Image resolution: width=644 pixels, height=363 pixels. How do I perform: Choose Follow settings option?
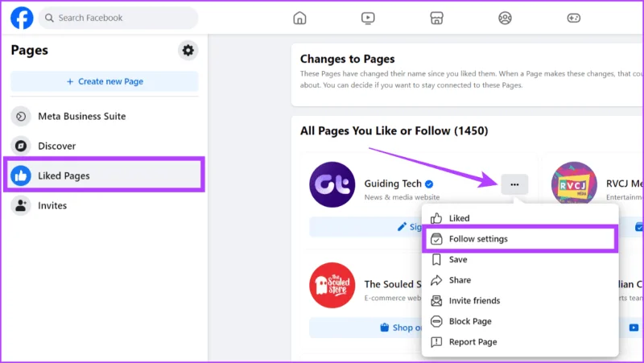520,238
